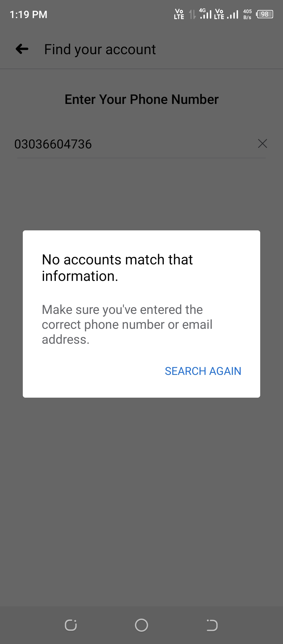Tap the 405 B/s network speed indicator
This screenshot has height=644, width=283.
click(247, 14)
